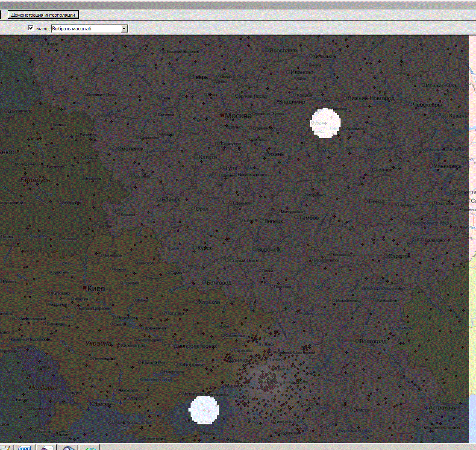Click the Орел city label
476x450 pixels.
point(202,209)
